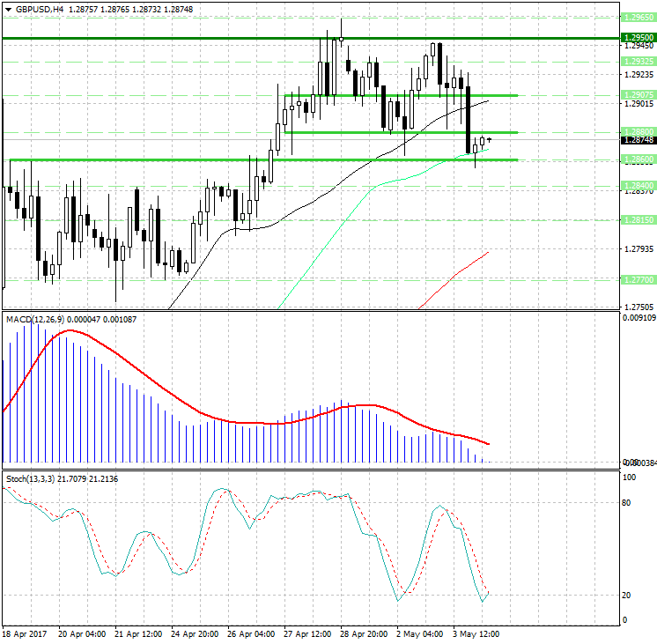The image size is (657, 644).
Task: Click the current price marker 1.28748
Action: (x=637, y=140)
